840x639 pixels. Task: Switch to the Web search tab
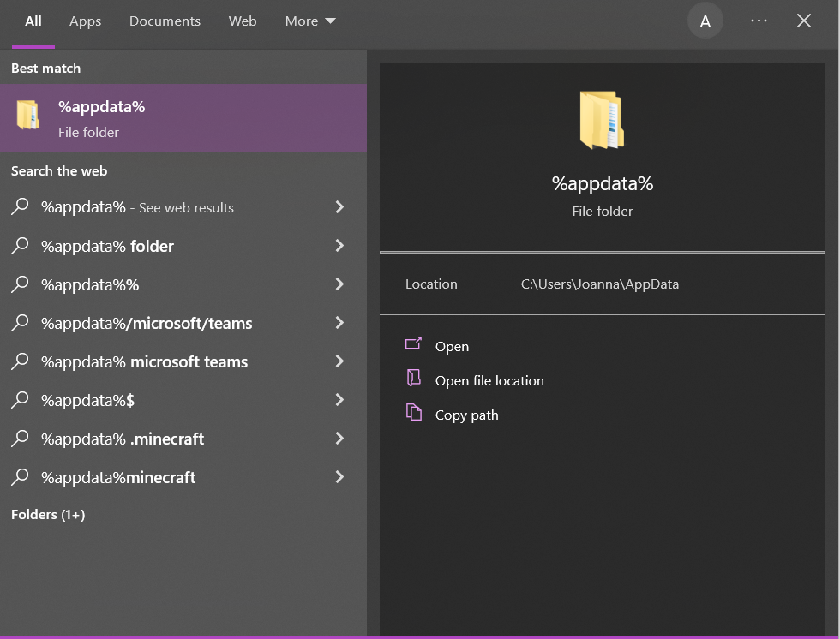[x=242, y=21]
